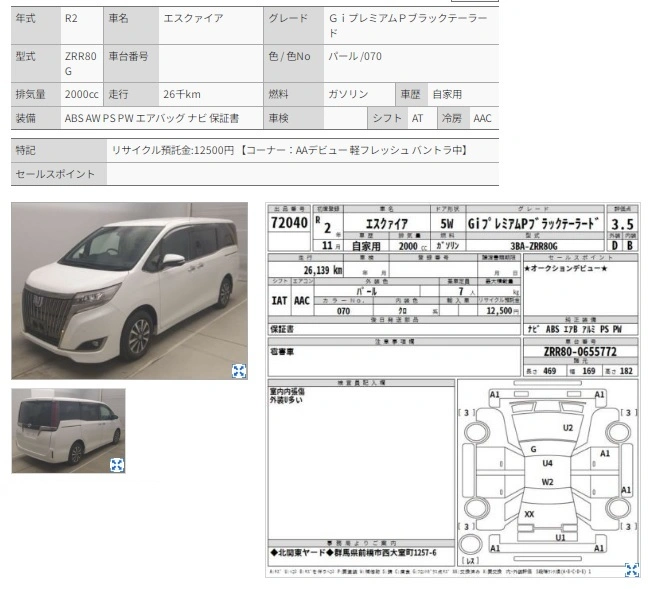Click the W2 mark on the car diagram
Image resolution: width=659 pixels, height=589 pixels.
[547, 482]
